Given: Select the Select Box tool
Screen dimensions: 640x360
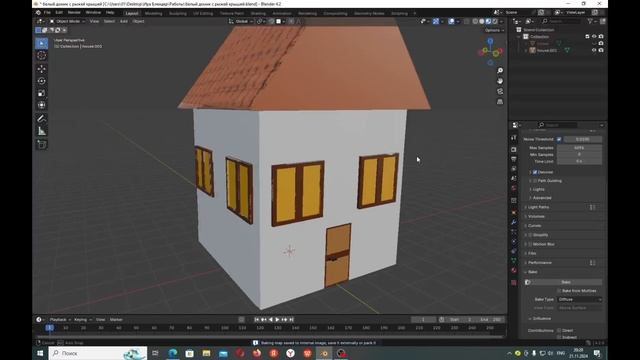Looking at the screenshot, I should [x=42, y=43].
